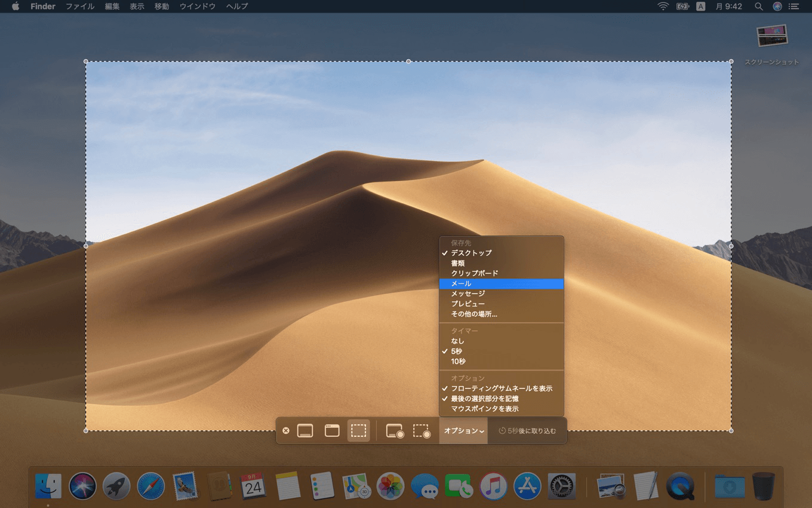Open the スクリーンショット desktop thumbnail
Screen dimensions: 812x508
pos(771,37)
